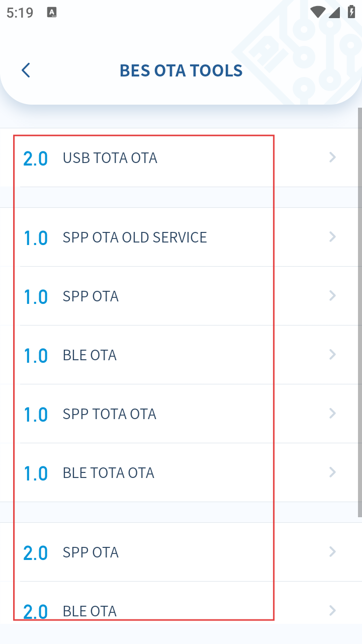The image size is (362, 644).
Task: Tap chevron on 2.0 BLE OTA row
Action: (332, 611)
